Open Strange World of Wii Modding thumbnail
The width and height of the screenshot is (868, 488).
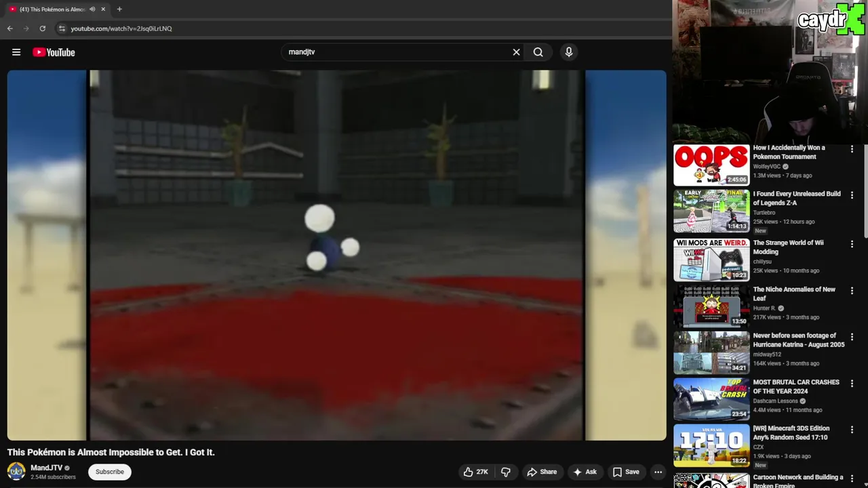tap(711, 260)
